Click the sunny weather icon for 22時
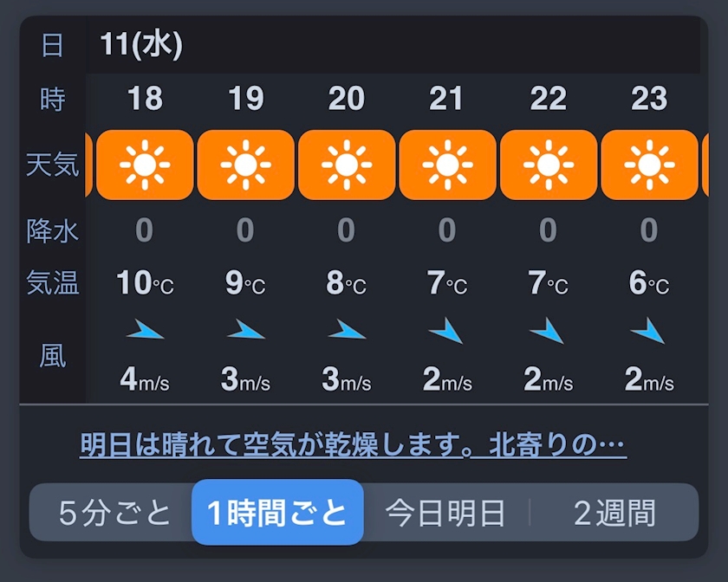Image resolution: width=728 pixels, height=582 pixels. click(548, 165)
